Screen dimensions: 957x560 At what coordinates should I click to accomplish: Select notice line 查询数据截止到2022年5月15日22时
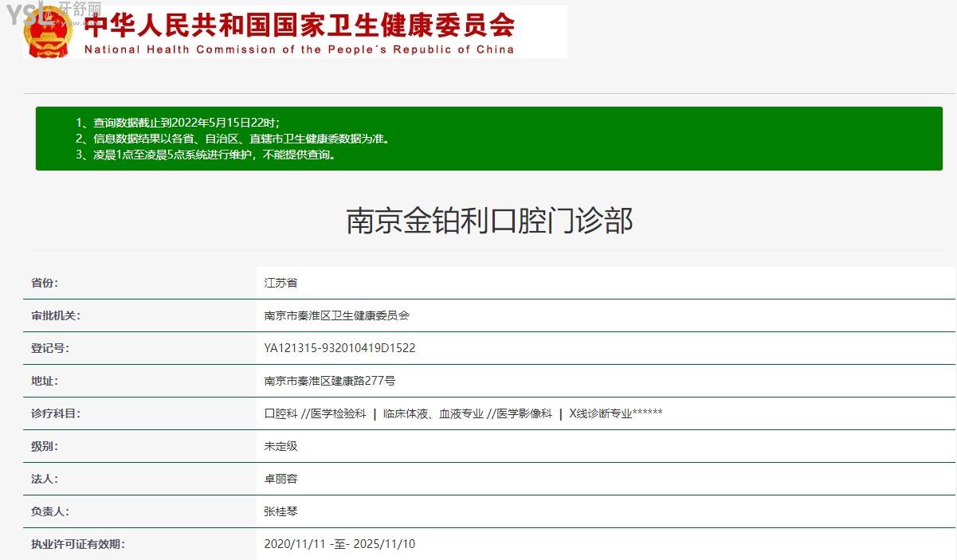178,123
